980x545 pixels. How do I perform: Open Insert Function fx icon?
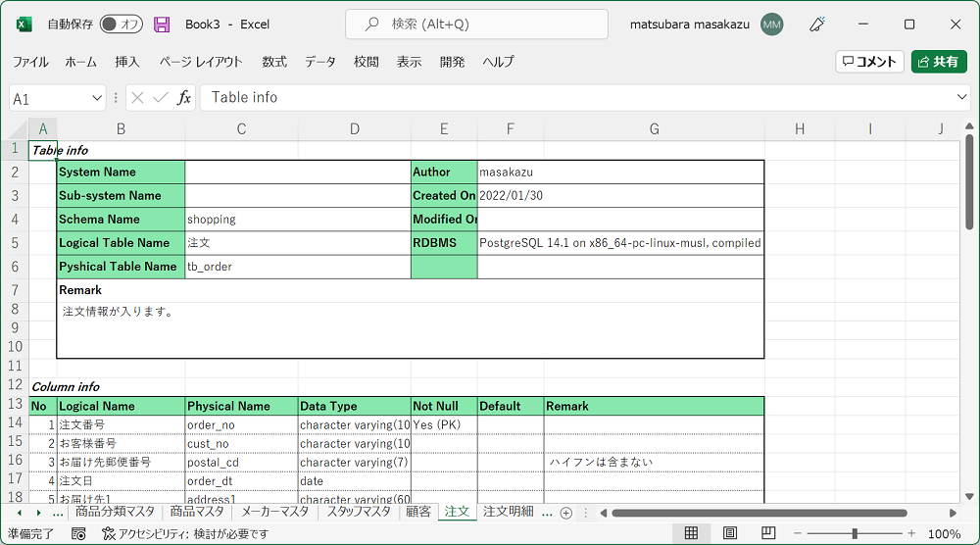184,98
